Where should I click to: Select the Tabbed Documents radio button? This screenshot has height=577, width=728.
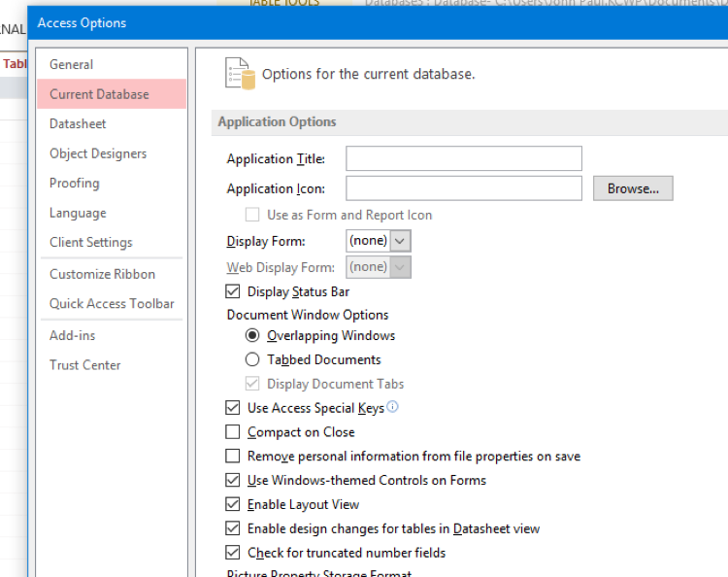point(252,359)
